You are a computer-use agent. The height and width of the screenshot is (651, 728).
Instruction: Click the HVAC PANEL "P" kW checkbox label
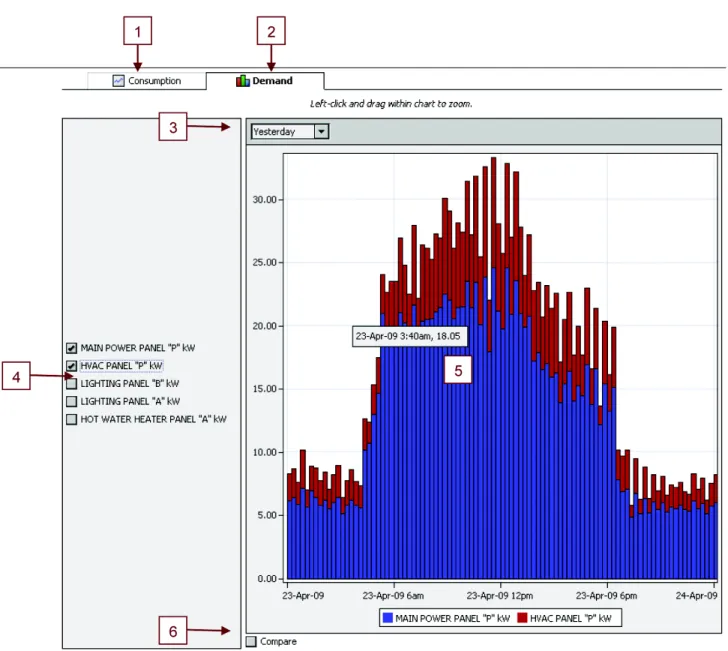(121, 366)
